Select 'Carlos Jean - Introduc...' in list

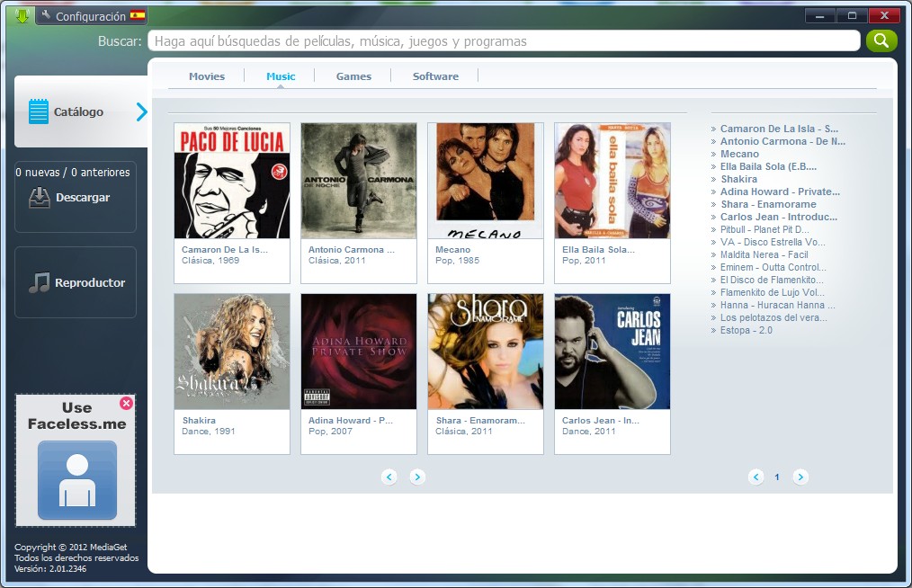click(778, 217)
